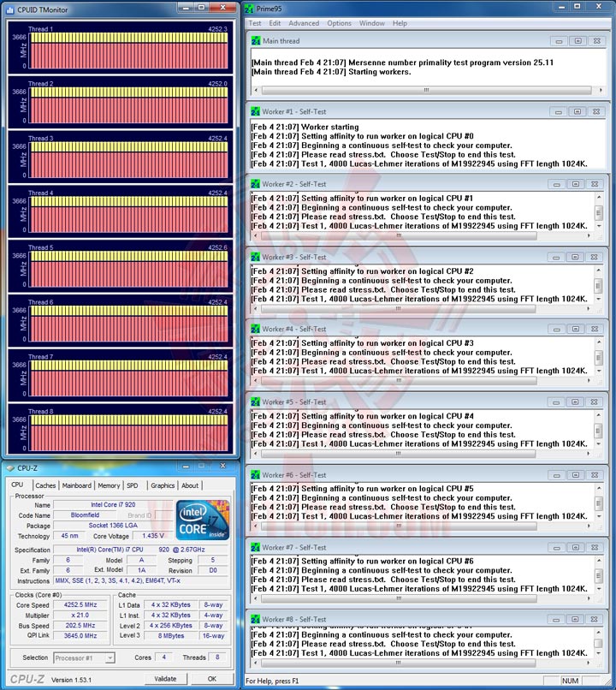
Task: Click the Worker #5 window icon
Action: tap(256, 402)
